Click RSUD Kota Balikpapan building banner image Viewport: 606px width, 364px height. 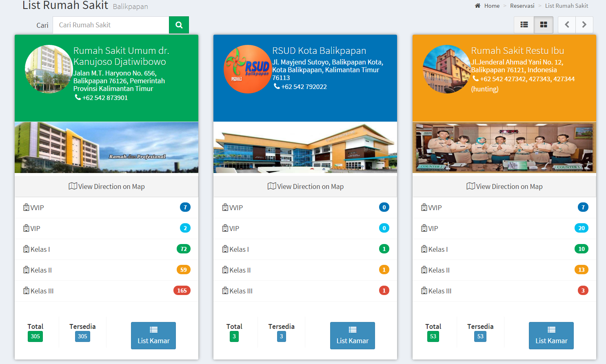305,147
